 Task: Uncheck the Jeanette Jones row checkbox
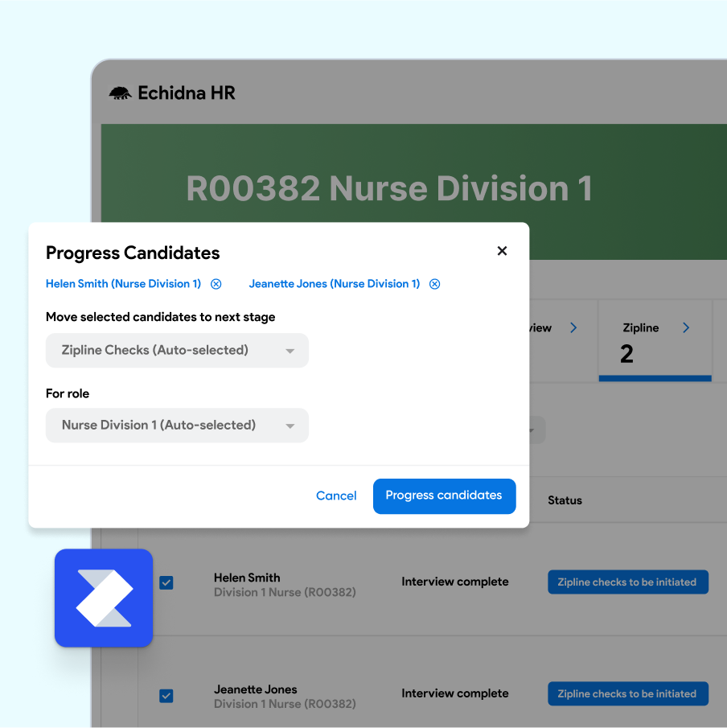166,696
